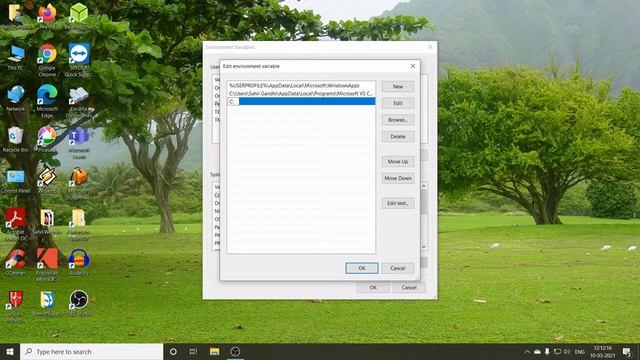Click the Edit text... button
The image size is (640, 360).
[398, 203]
